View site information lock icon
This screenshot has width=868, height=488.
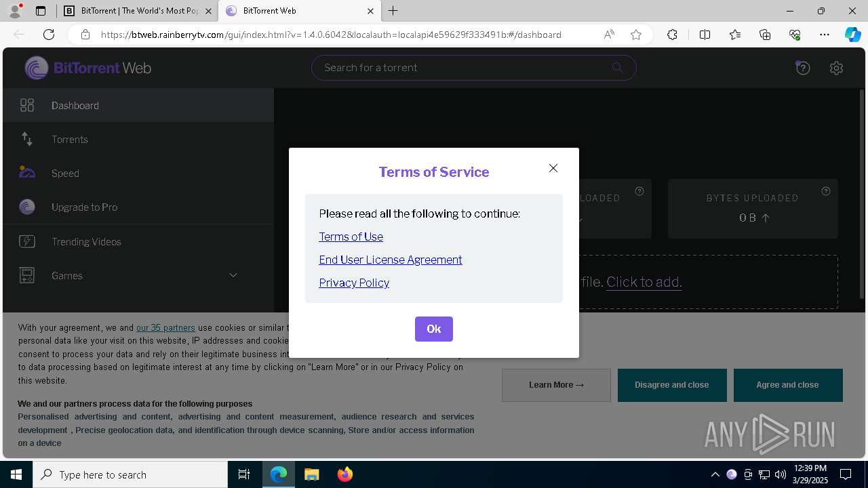[85, 35]
